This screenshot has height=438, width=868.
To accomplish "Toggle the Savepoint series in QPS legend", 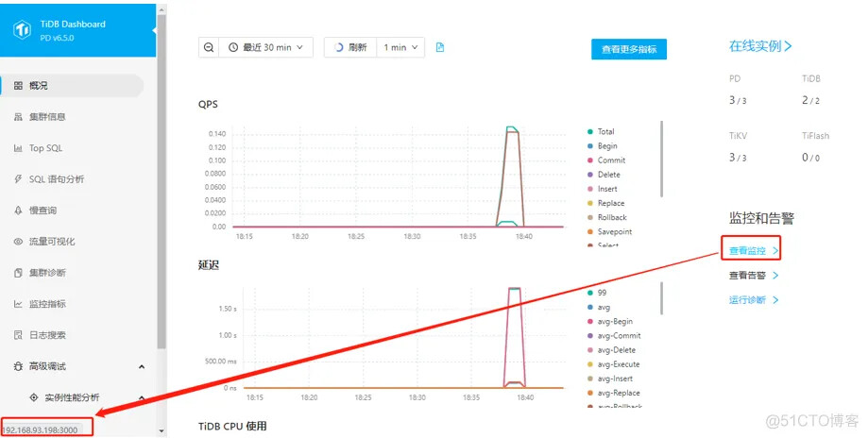I will 609,232.
